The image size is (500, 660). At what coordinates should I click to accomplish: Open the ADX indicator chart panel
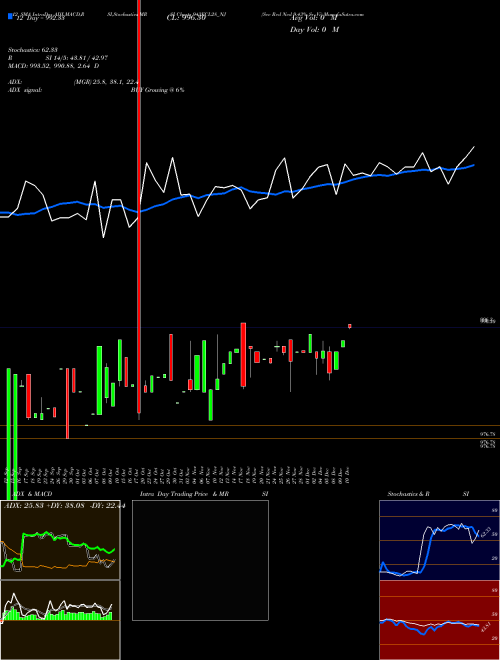(x=60, y=540)
